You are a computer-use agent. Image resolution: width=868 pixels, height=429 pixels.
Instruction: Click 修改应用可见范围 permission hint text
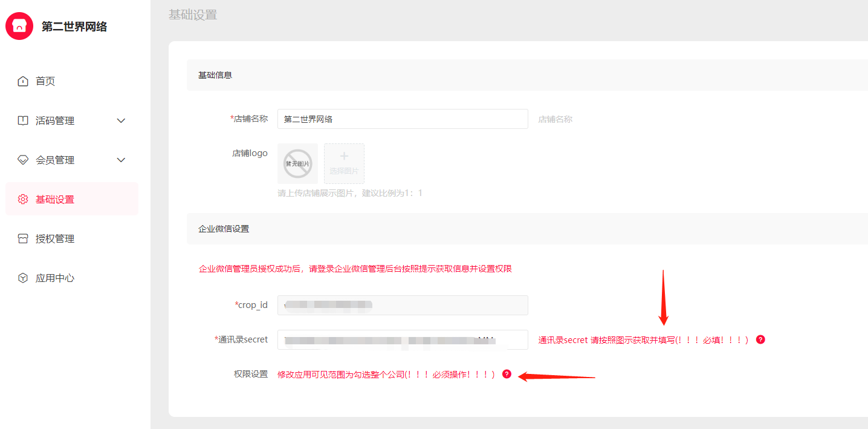click(386, 375)
